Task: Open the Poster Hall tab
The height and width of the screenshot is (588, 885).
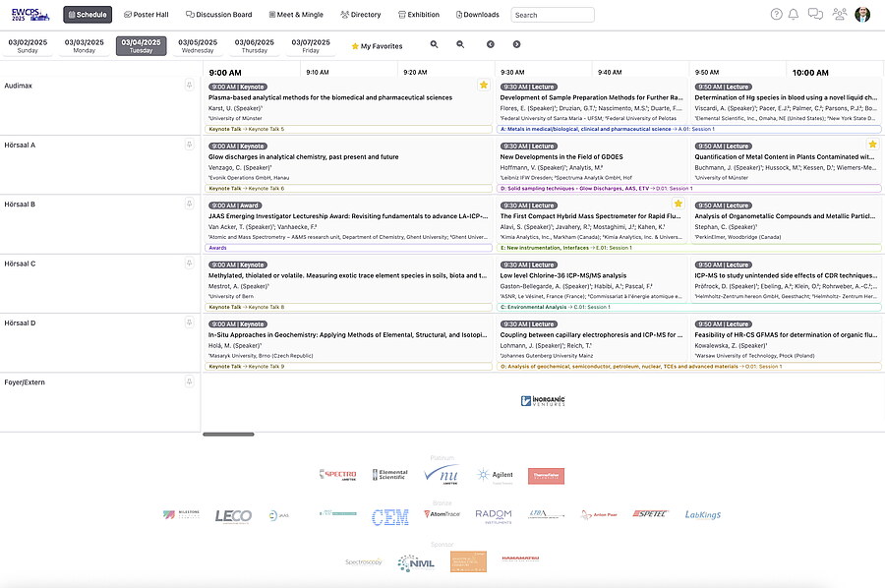Action: pyautogui.click(x=147, y=15)
